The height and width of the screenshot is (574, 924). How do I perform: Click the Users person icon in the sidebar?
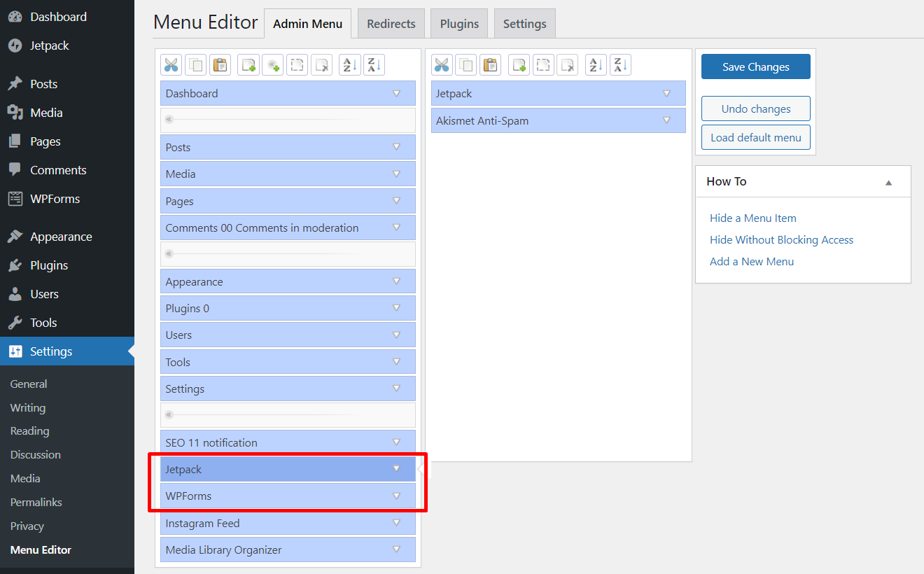click(15, 294)
